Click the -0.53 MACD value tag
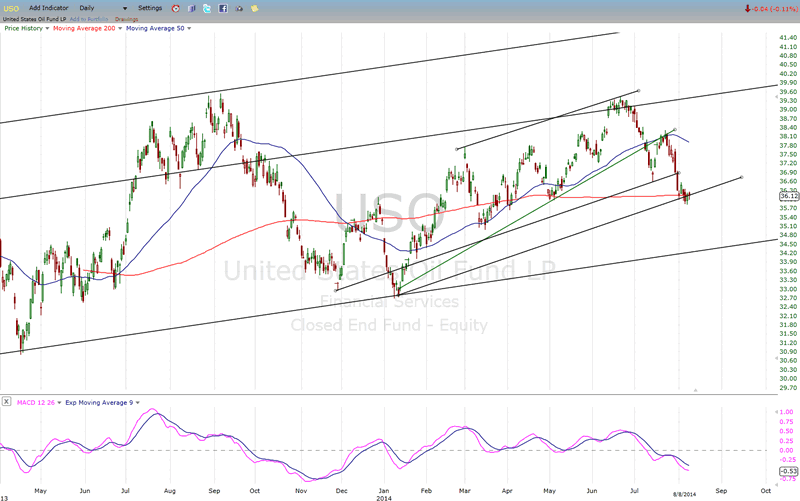 pos(789,471)
